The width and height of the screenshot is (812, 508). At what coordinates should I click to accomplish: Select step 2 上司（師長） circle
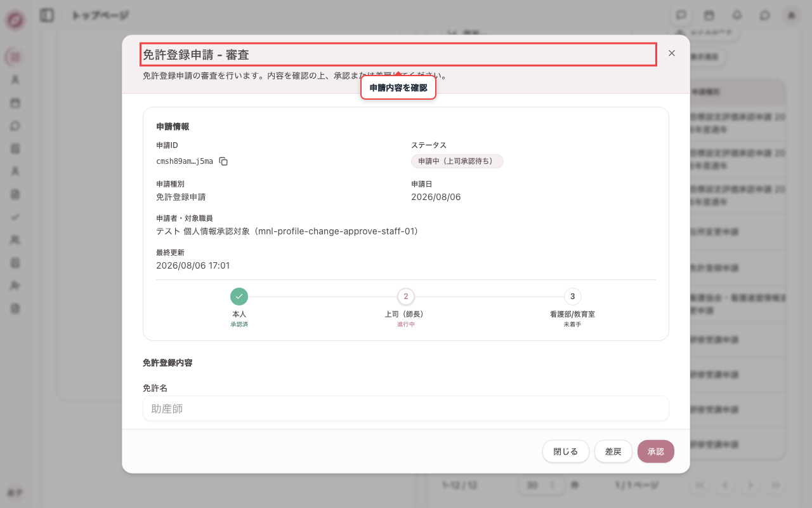406,297
